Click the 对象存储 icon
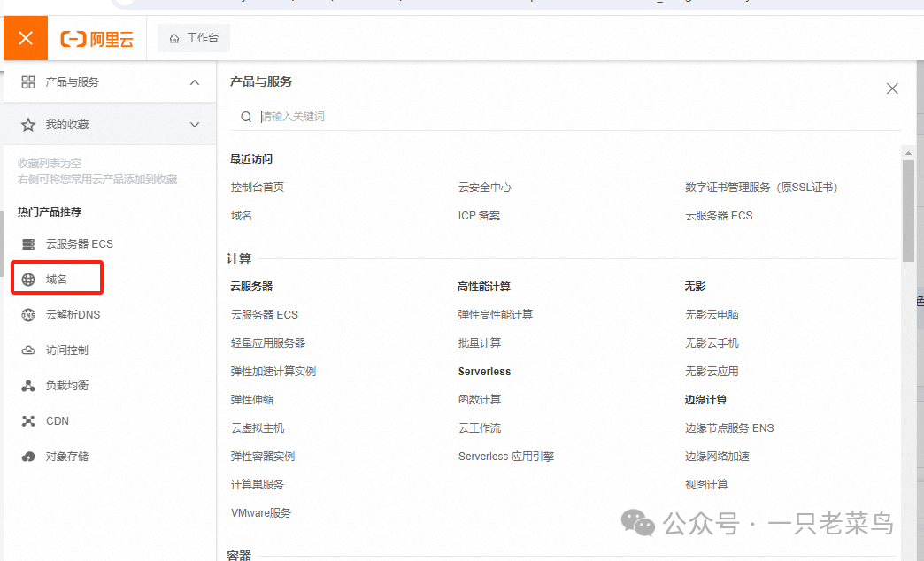Viewport: 924px width, 561px height. (x=28, y=456)
